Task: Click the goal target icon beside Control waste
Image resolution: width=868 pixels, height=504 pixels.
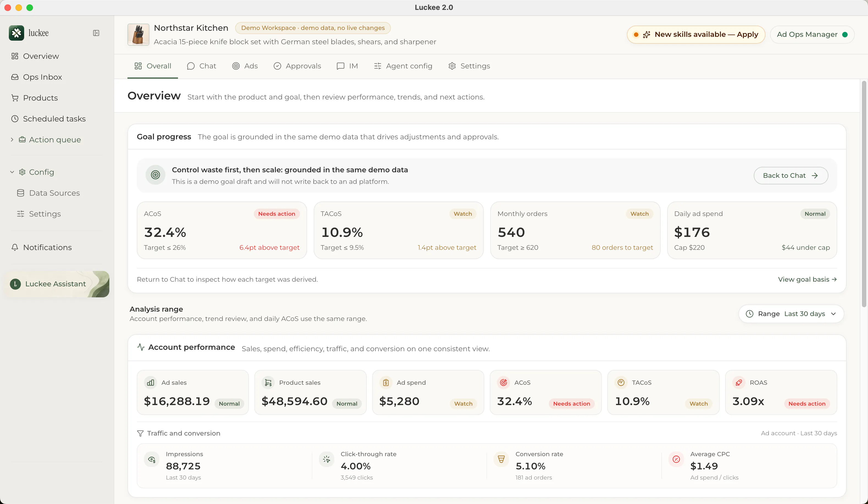Action: [x=155, y=175]
